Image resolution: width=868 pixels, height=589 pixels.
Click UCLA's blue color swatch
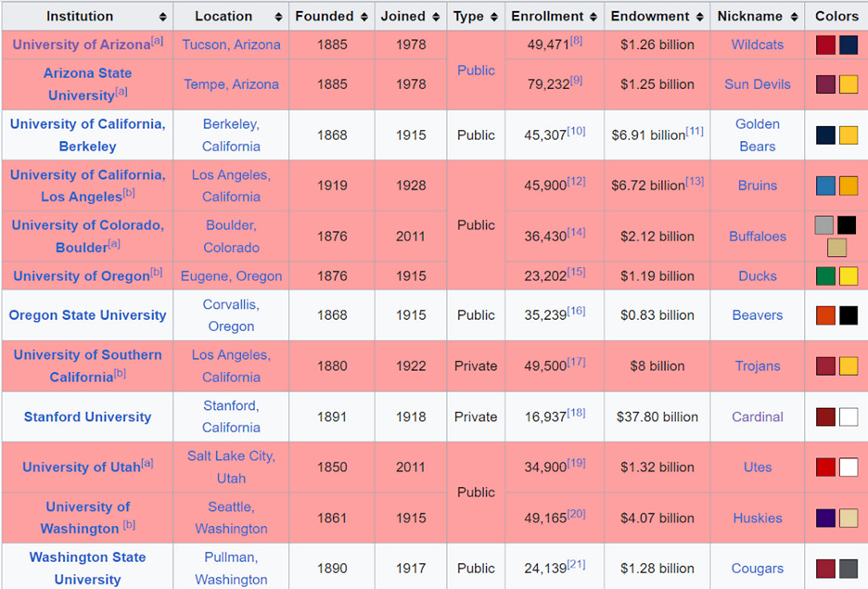point(825,186)
